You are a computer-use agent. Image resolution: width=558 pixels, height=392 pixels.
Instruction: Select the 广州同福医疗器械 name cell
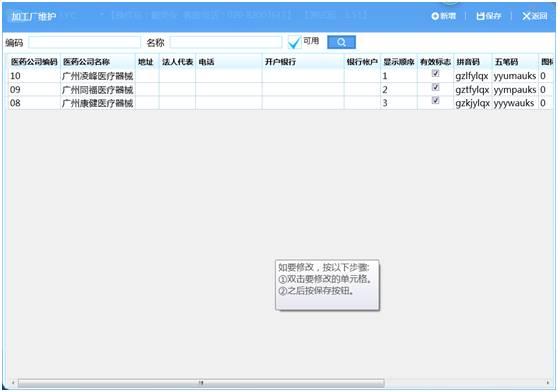(x=98, y=90)
